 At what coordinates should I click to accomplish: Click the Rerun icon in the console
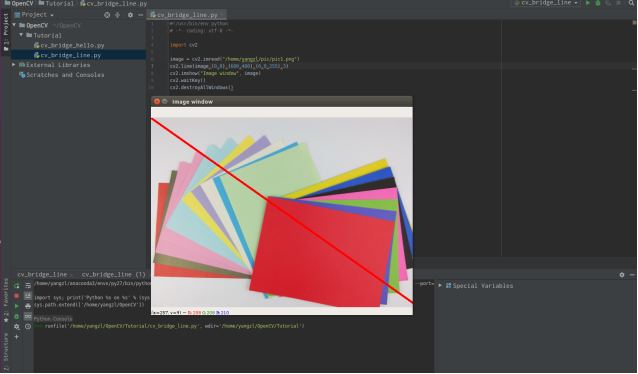[17, 286]
